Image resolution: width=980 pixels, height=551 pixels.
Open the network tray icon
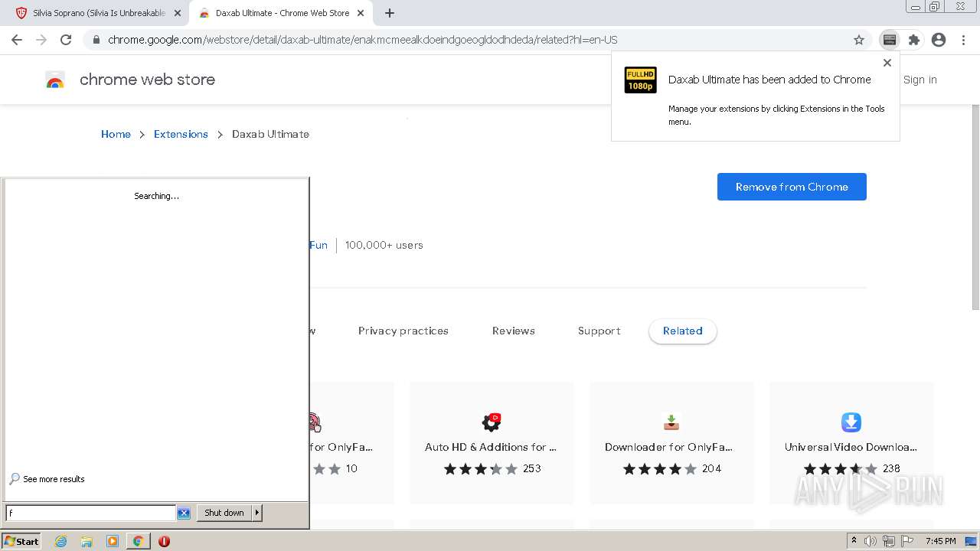coord(889,541)
